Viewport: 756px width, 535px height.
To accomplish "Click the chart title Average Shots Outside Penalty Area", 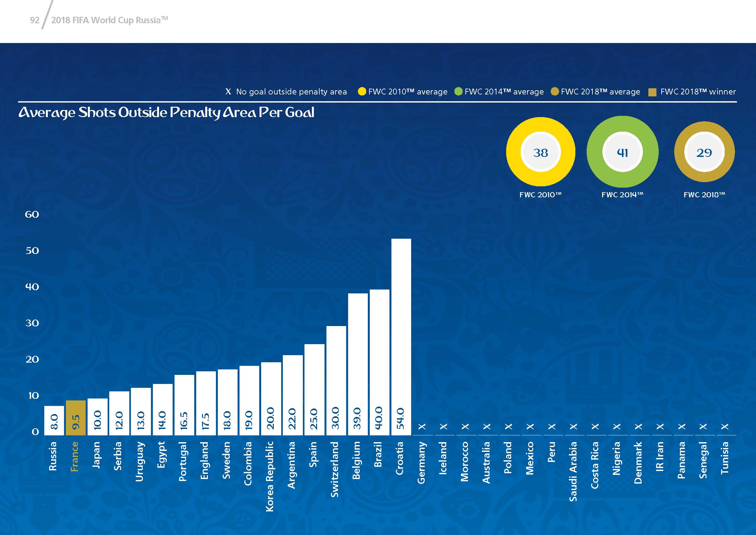I will click(x=166, y=113).
